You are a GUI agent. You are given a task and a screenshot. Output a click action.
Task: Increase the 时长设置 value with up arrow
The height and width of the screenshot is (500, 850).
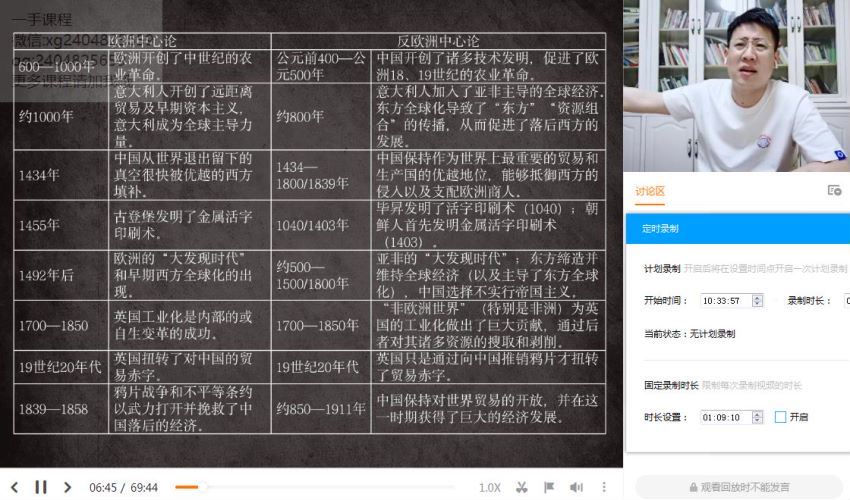click(757, 413)
